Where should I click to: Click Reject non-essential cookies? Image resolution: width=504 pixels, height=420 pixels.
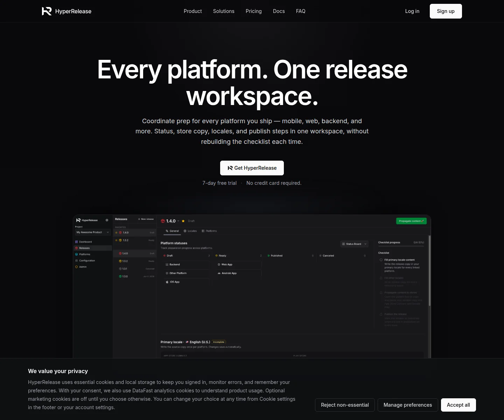point(345,405)
